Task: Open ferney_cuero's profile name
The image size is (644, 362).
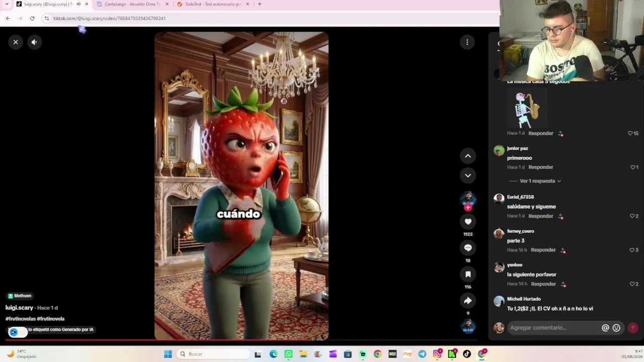Action: click(x=520, y=231)
